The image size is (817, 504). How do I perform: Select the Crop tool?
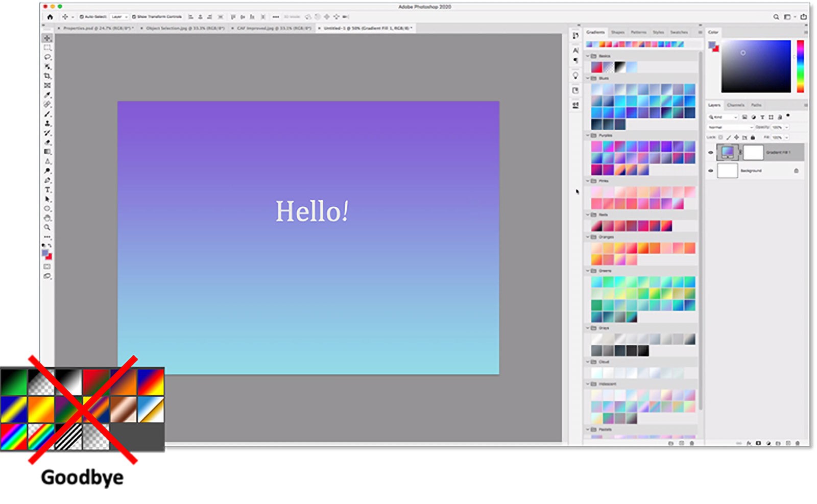(x=47, y=76)
